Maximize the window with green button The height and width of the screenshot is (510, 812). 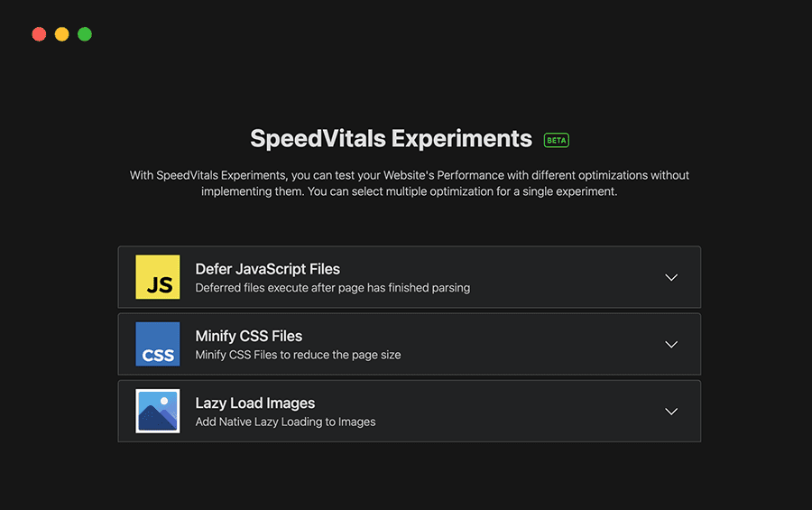(85, 34)
